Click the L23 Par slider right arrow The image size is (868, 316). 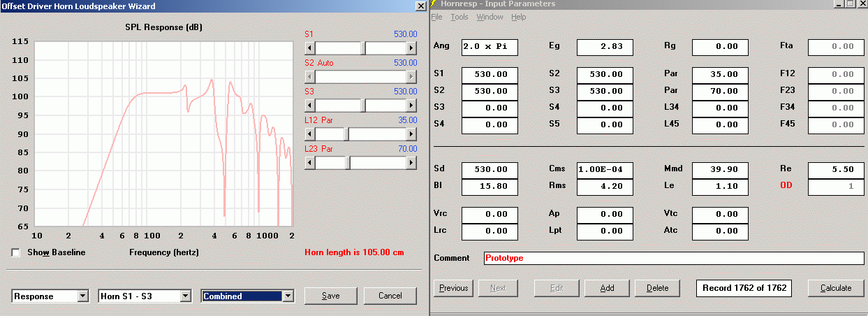412,163
